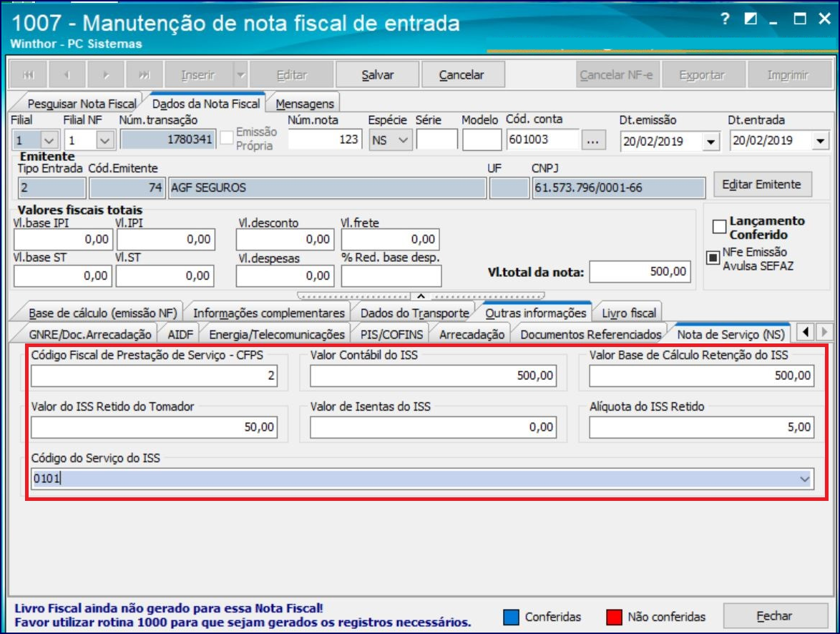This screenshot has width=840, height=634.
Task: Click Editar Emitente button
Action: 762,185
